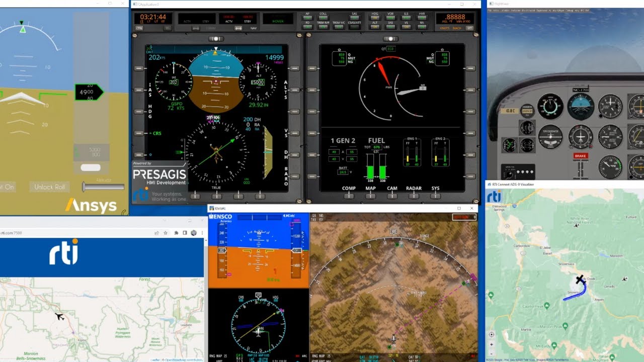
Task: Click the small aircraft icon near White River forest
Action: click(577, 226)
